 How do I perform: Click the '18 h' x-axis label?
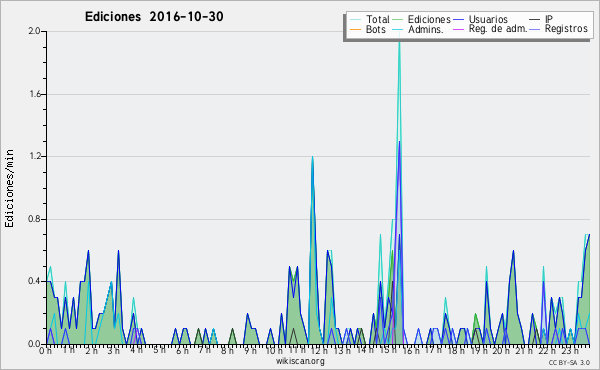click(456, 350)
